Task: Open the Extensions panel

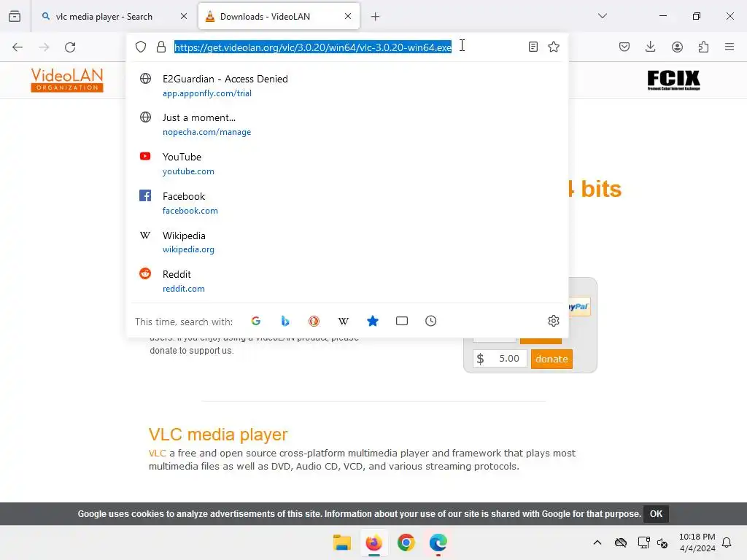Action: (x=703, y=47)
